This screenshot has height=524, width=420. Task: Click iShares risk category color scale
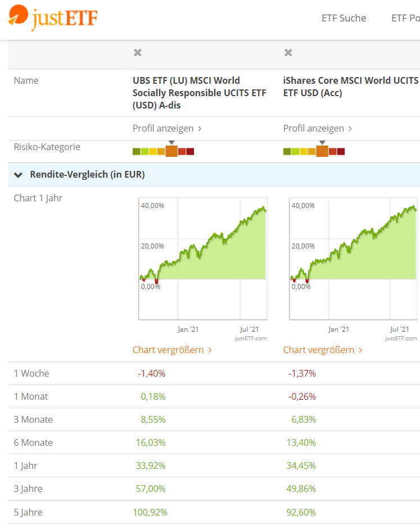(x=314, y=151)
